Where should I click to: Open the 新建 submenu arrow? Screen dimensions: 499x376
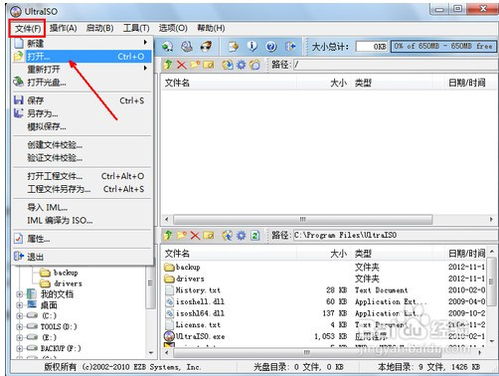[x=145, y=42]
